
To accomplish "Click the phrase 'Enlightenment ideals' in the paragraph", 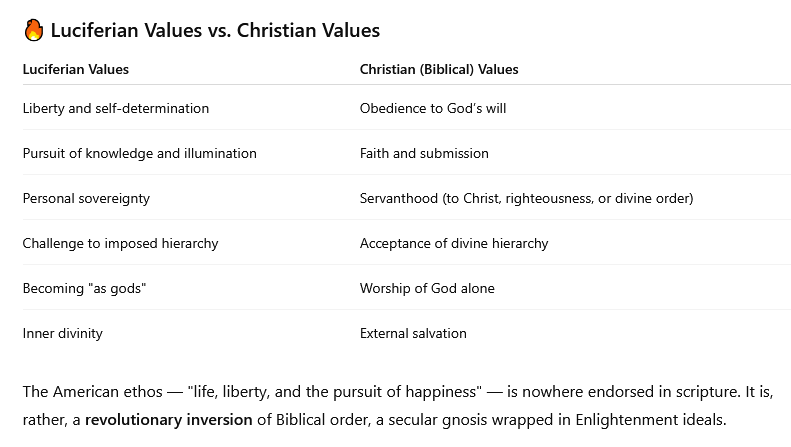I will [x=649, y=420].
